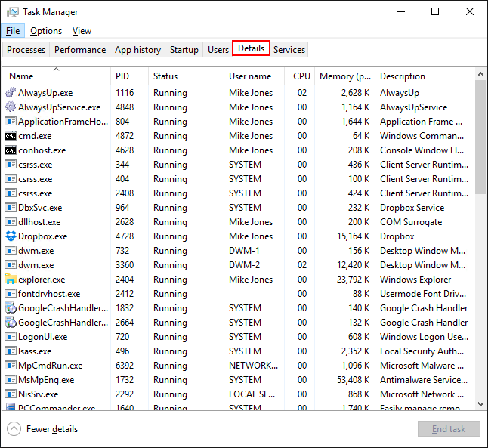Viewport: 488px width, 448px height.
Task: Select the MsMpEng.exe process name
Action: 46,380
